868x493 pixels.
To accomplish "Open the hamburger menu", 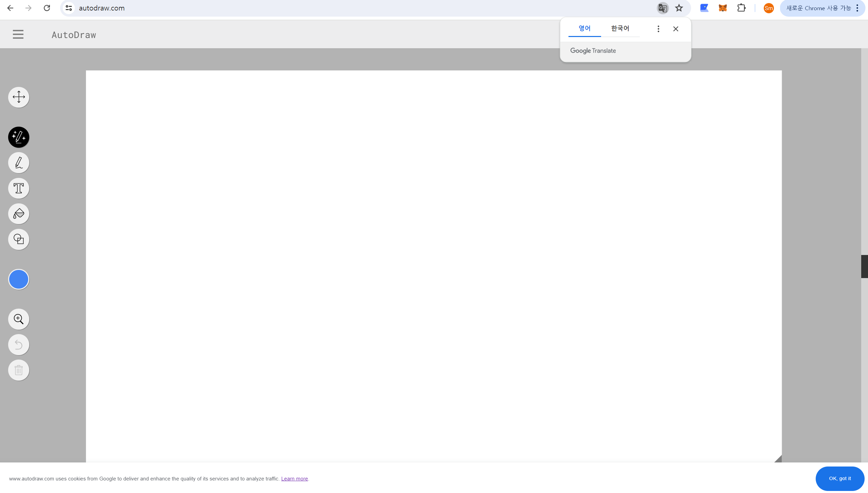I will 18,34.
